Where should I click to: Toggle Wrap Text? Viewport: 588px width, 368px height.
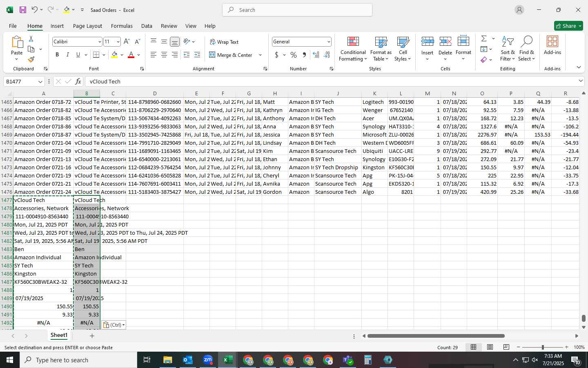(x=224, y=42)
